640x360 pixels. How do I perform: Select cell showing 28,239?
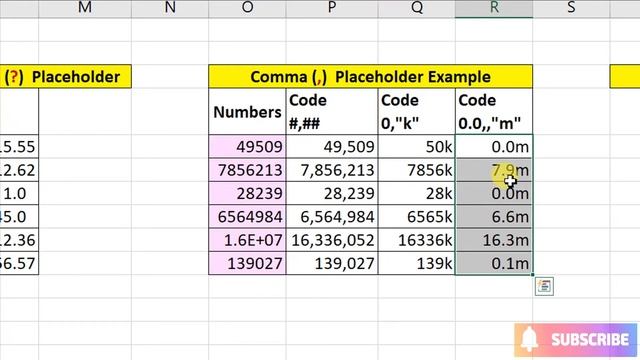click(x=332, y=193)
